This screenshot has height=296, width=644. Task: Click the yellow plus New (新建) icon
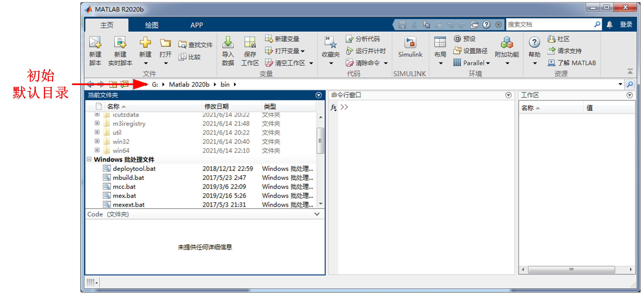(x=145, y=42)
